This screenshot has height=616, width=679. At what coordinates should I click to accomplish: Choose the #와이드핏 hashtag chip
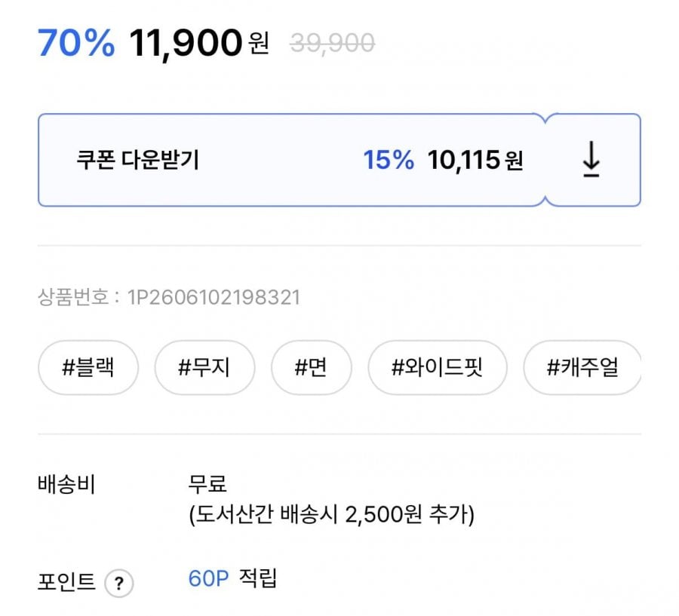coord(438,367)
